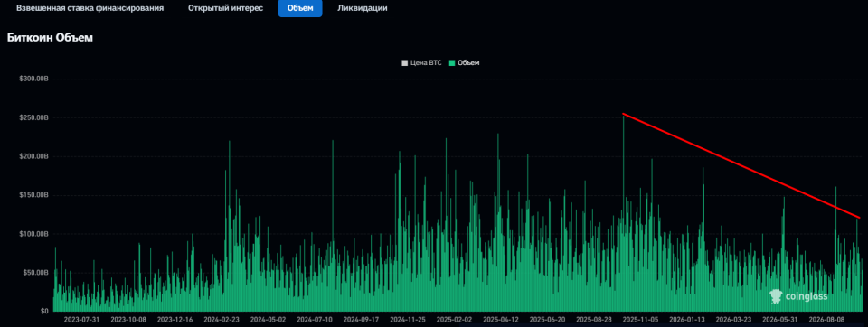This screenshot has height=327, width=868.
Task: Click the $100.00B axis label
Action: 34,234
